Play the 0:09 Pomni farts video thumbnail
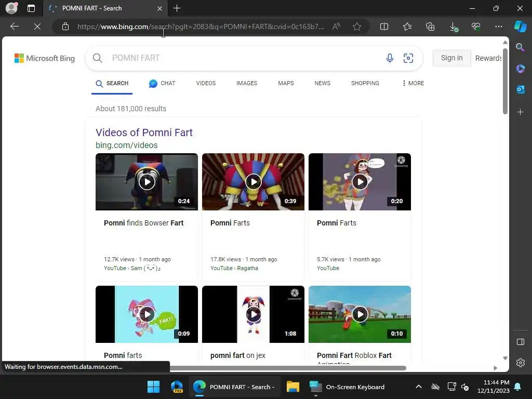 pos(147,314)
